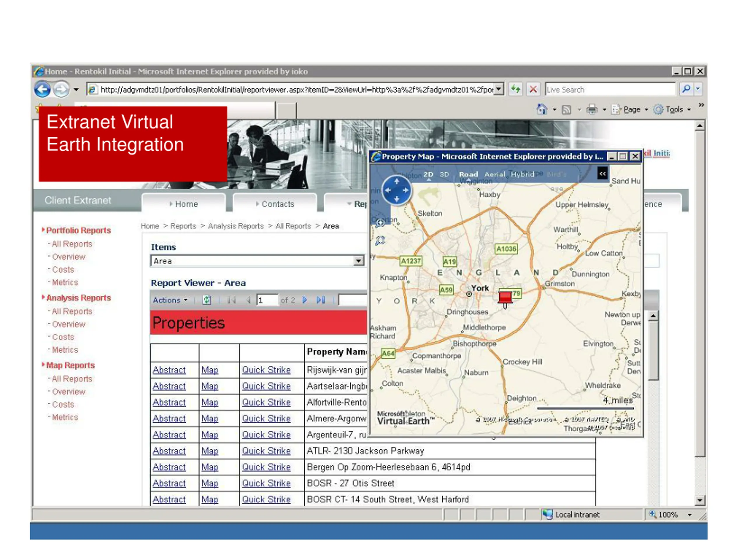The height and width of the screenshot is (560, 747).
Task: Select Road map style
Action: tap(468, 174)
